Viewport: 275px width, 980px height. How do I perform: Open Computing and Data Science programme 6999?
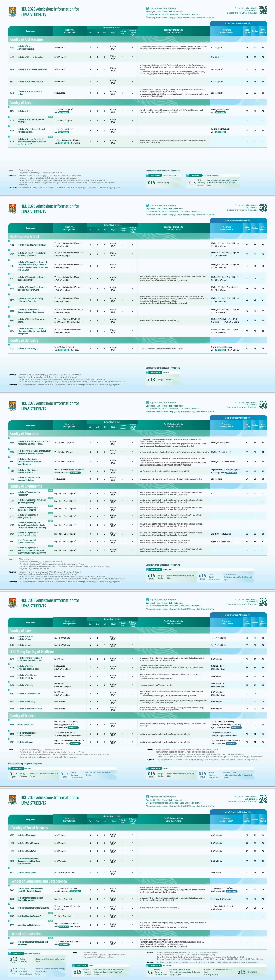click(29, 925)
